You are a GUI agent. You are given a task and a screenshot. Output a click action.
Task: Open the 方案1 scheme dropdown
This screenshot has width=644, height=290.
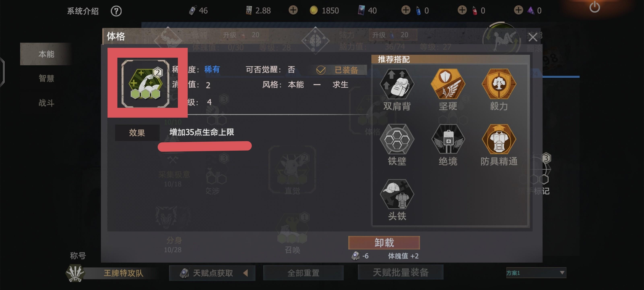[x=536, y=273]
